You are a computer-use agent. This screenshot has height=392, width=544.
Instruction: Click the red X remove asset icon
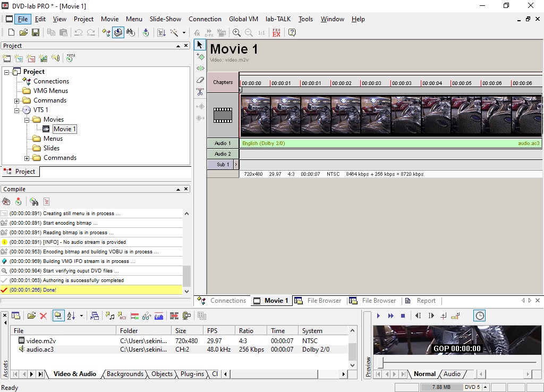[x=44, y=316]
